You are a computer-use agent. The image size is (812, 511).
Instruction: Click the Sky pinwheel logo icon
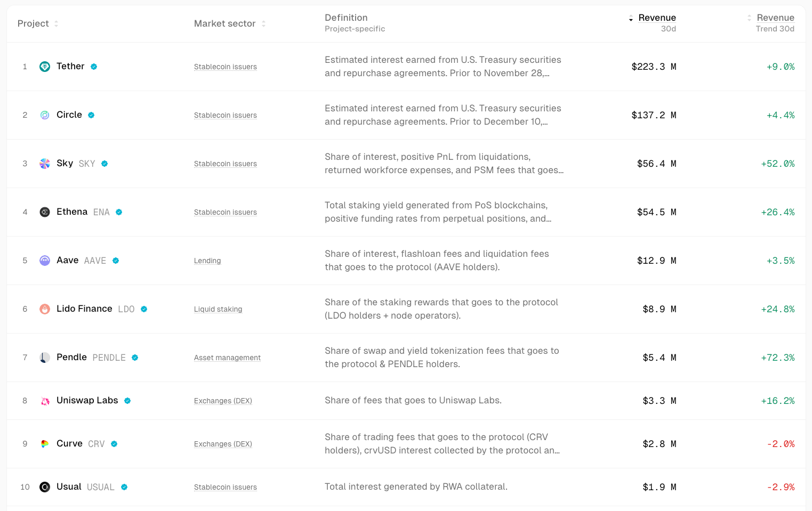45,164
